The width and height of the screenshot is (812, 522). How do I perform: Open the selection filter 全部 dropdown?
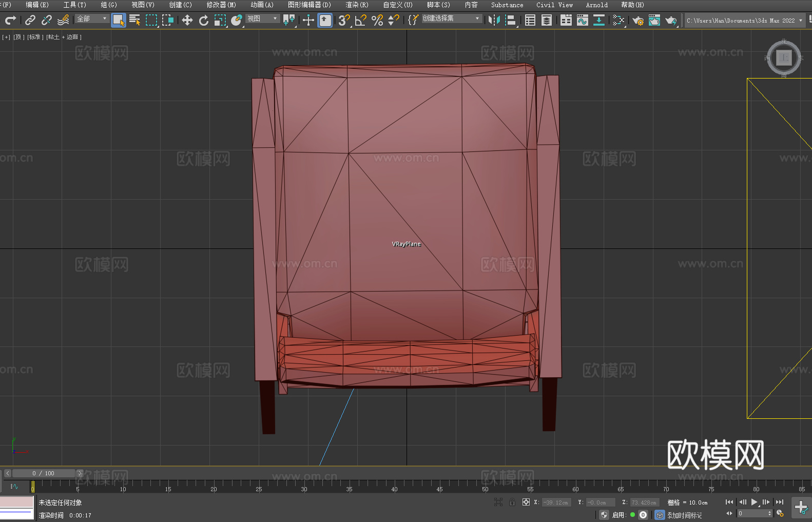92,18
